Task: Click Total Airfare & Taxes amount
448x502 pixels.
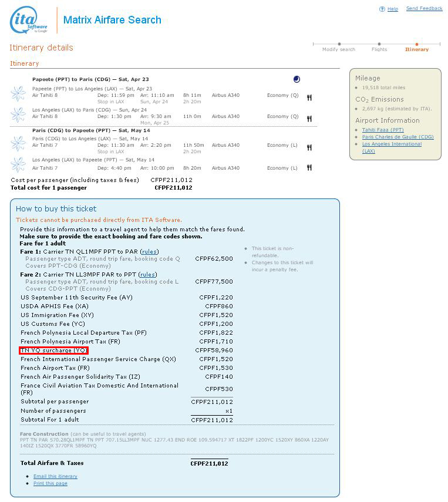Action: pyautogui.click(x=209, y=463)
